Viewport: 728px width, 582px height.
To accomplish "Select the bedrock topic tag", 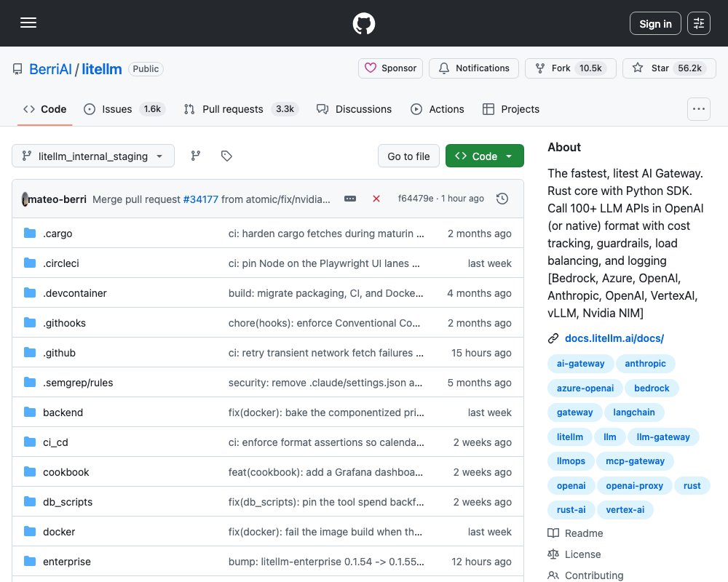I will [652, 388].
